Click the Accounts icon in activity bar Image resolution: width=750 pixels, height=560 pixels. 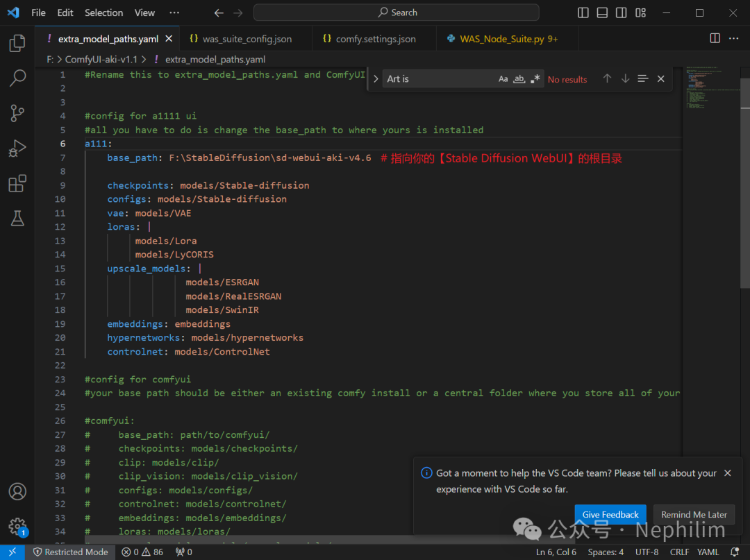point(17,491)
